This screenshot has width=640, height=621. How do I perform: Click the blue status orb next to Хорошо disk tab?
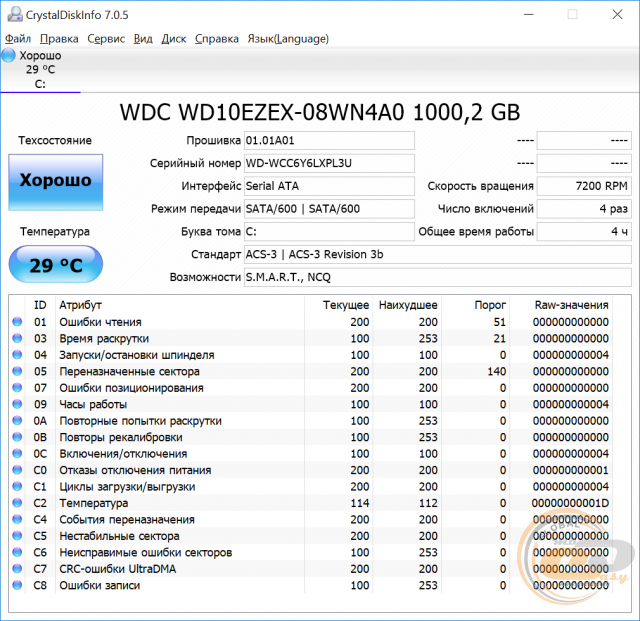click(x=8, y=55)
